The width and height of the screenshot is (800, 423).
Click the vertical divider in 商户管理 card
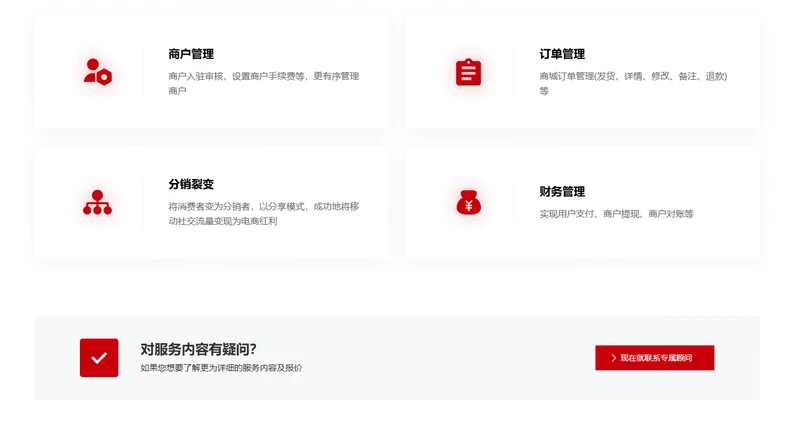[143, 72]
